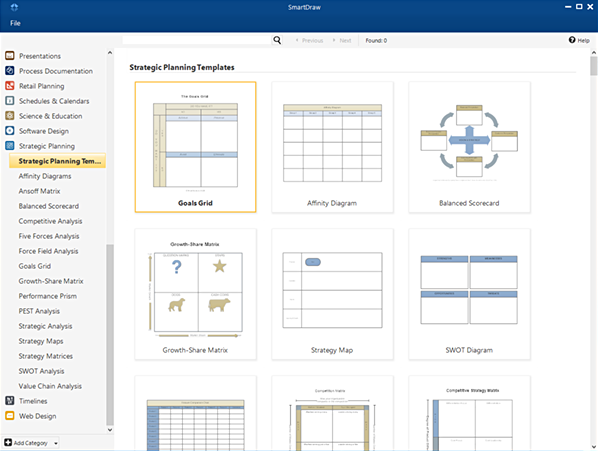Click main panel scroll up arrow
Screen dimensions: 598x451
tap(593, 53)
